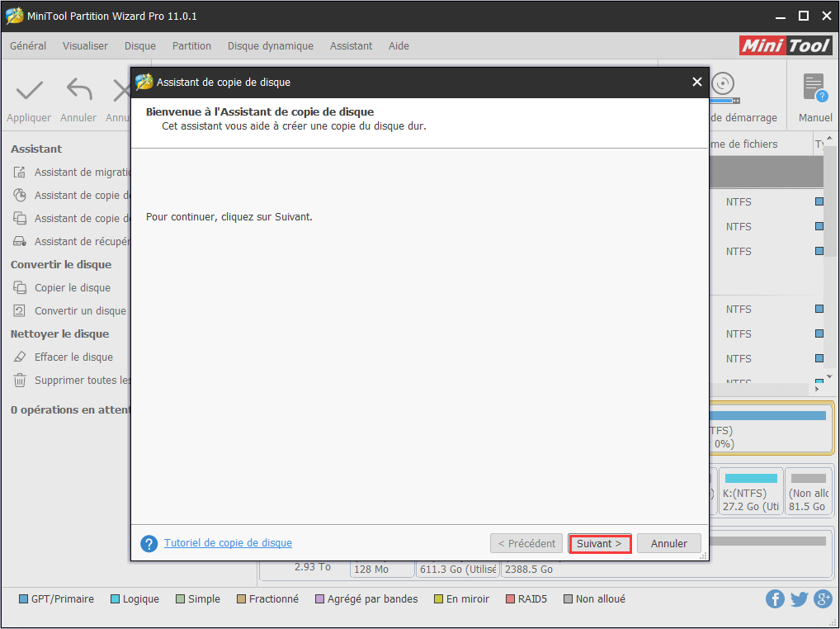Click the 0 opérations en attente label
Screen dimensions: 840x629
pos(71,410)
